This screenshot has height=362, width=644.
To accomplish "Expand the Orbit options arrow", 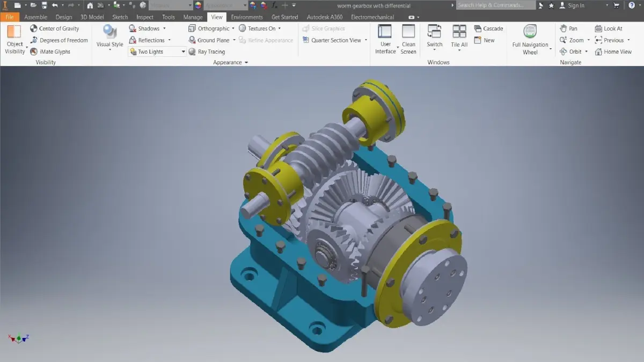I will [x=587, y=52].
